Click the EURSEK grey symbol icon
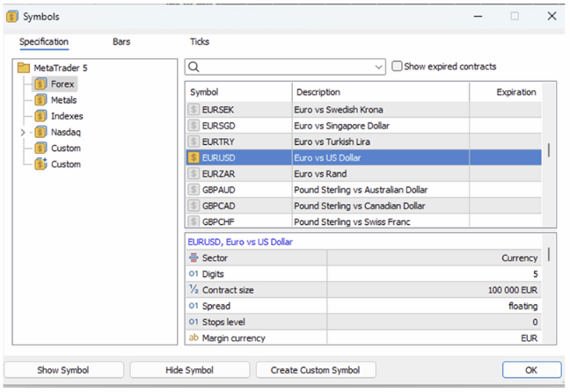The height and width of the screenshot is (392, 570). click(194, 110)
